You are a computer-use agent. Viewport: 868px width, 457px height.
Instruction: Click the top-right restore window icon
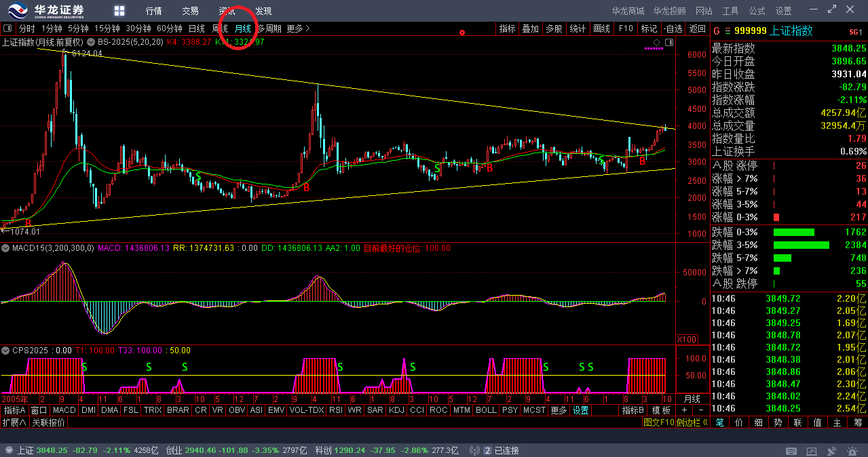[x=832, y=9]
